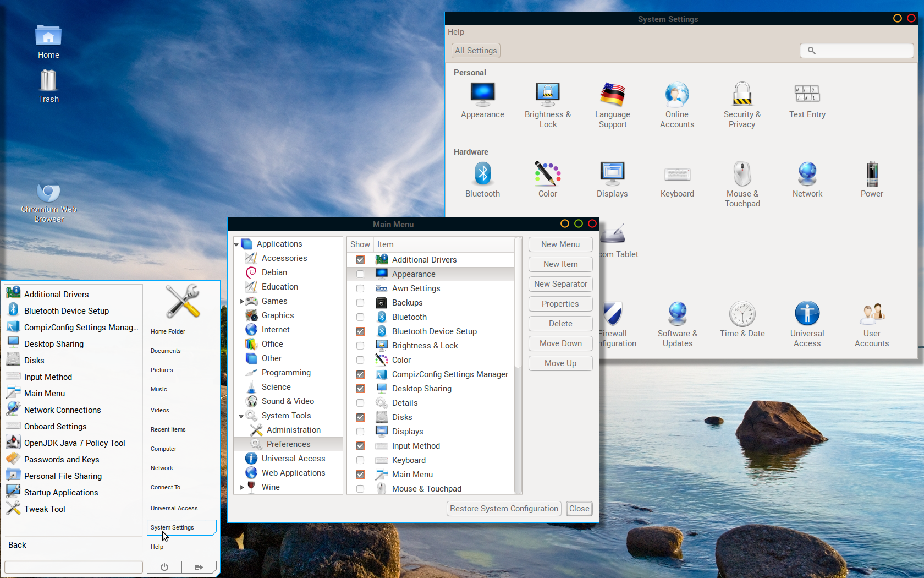This screenshot has width=924, height=578.
Task: Uncheck the Additional Drivers checkbox
Action: (360, 260)
